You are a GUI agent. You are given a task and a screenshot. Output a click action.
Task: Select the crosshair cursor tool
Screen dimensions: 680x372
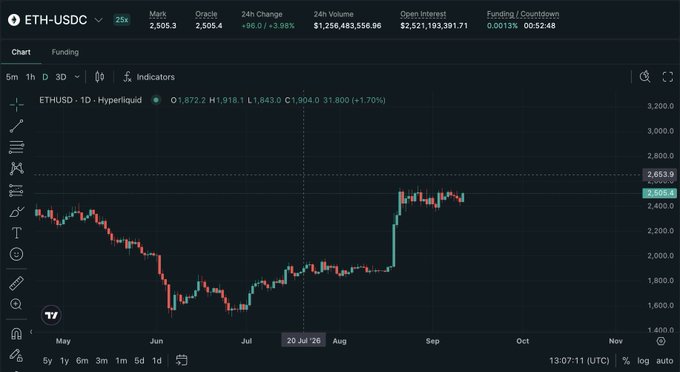(16, 104)
